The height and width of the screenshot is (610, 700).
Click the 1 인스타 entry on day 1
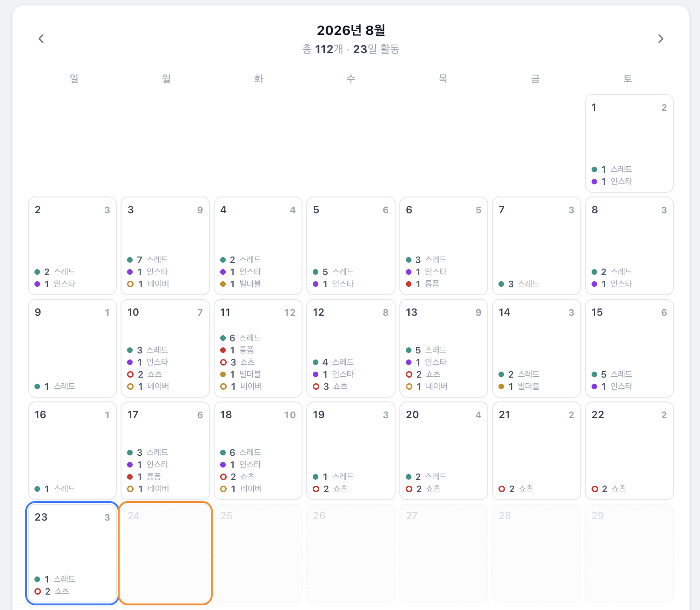(x=612, y=182)
